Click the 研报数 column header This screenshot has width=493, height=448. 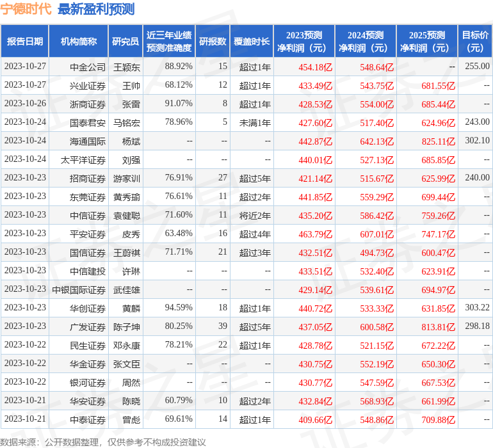coord(213,41)
